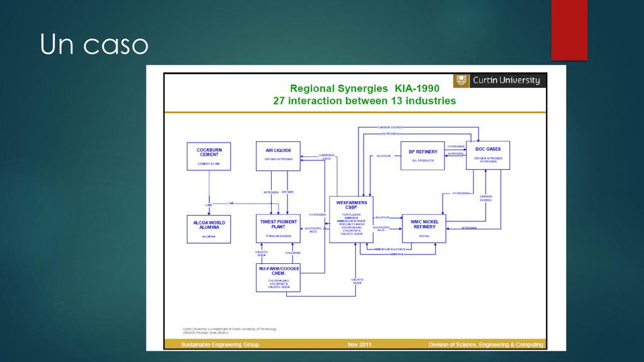
Task: Click the BP Refinery box
Action: 423,156
